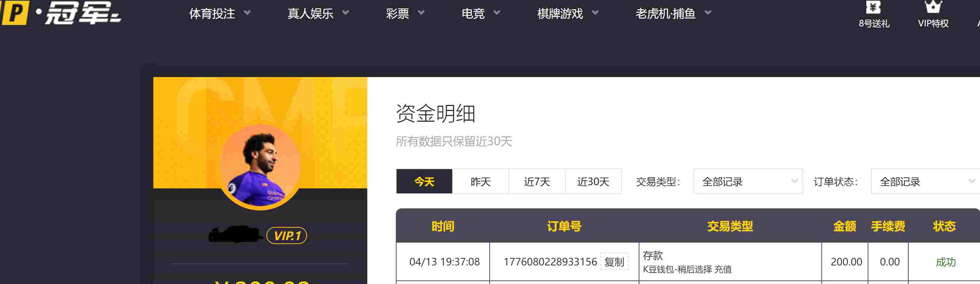Screen dimensions: 980x284
Task: Click the order number 1776080228933156
Action: tap(550, 262)
